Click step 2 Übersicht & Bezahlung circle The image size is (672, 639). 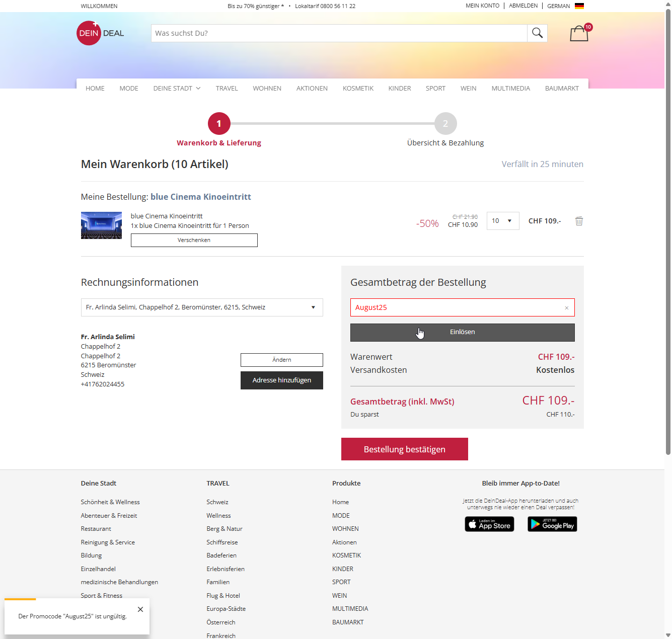click(445, 123)
